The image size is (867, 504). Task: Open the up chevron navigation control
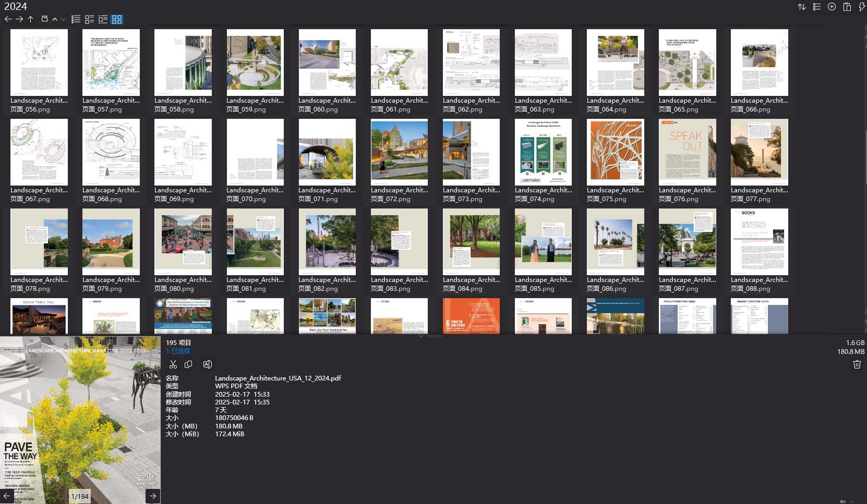[x=54, y=19]
